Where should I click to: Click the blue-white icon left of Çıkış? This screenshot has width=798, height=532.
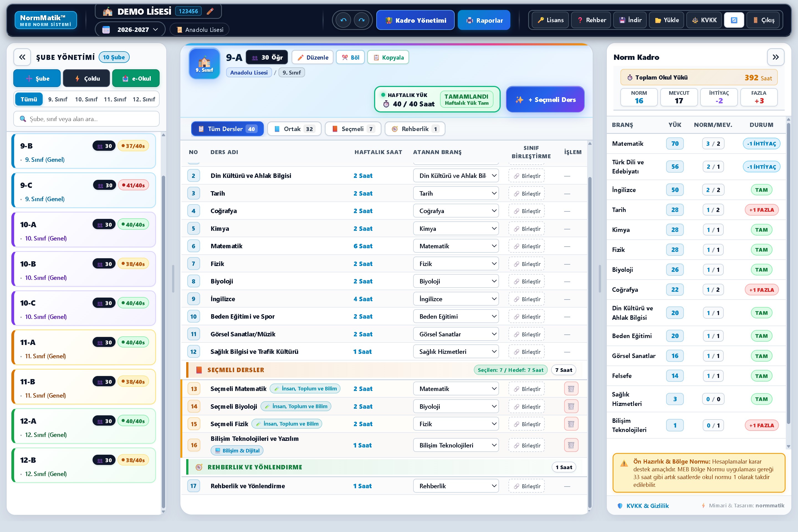(734, 20)
